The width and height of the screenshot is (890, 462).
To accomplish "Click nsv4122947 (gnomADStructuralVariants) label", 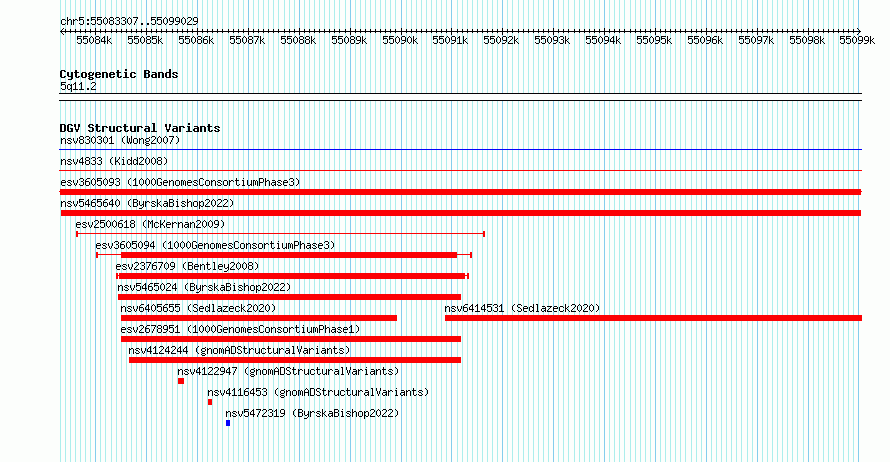I will (x=288, y=371).
